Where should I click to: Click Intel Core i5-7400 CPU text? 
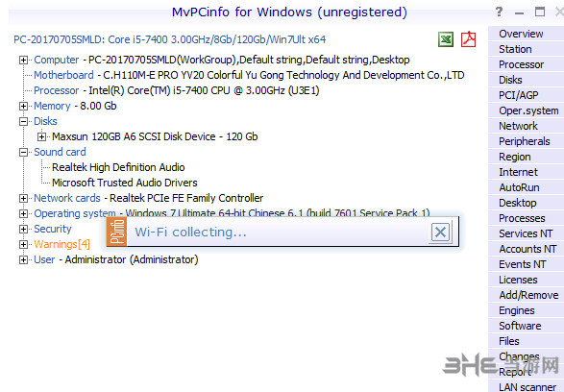click(x=204, y=90)
